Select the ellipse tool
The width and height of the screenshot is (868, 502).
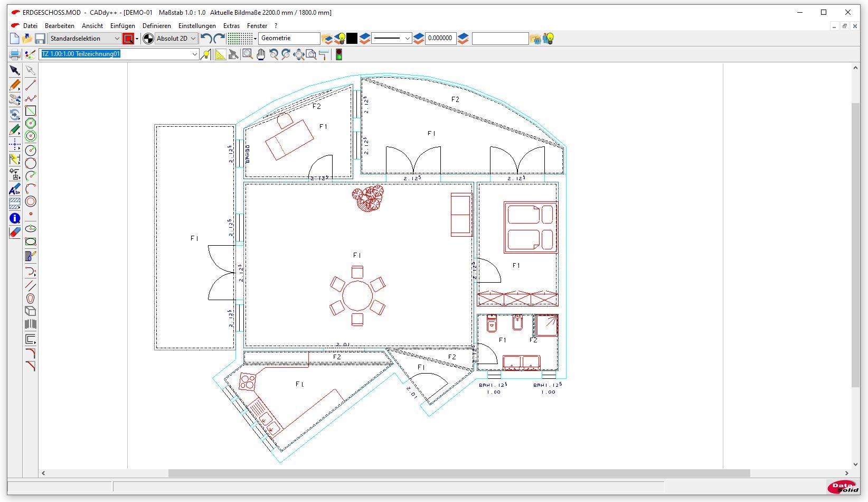pyautogui.click(x=31, y=229)
